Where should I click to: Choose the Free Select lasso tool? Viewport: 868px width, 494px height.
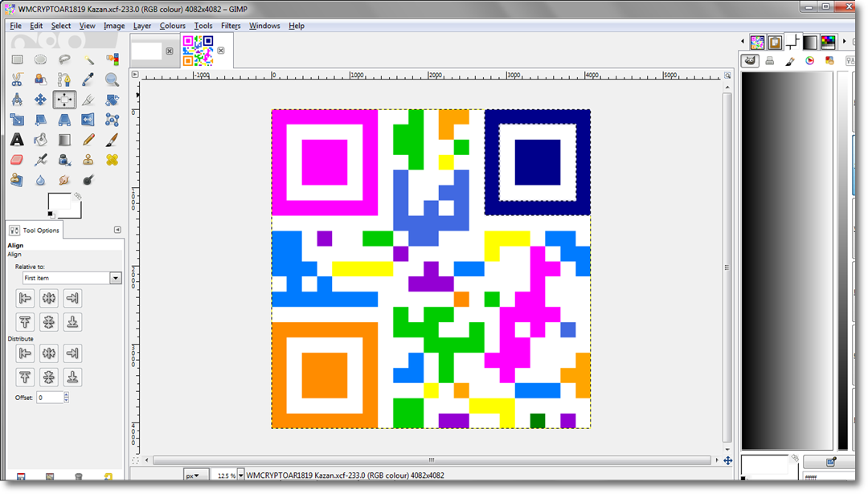coord(64,59)
